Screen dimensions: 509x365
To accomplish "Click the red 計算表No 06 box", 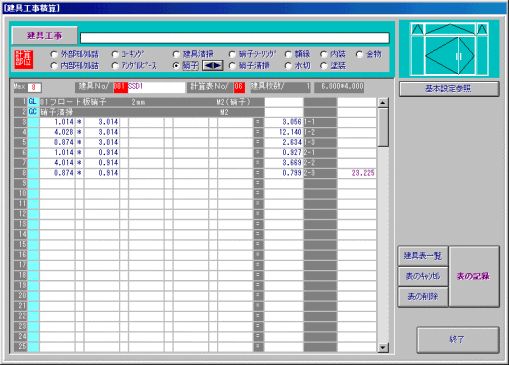I will coord(239,87).
